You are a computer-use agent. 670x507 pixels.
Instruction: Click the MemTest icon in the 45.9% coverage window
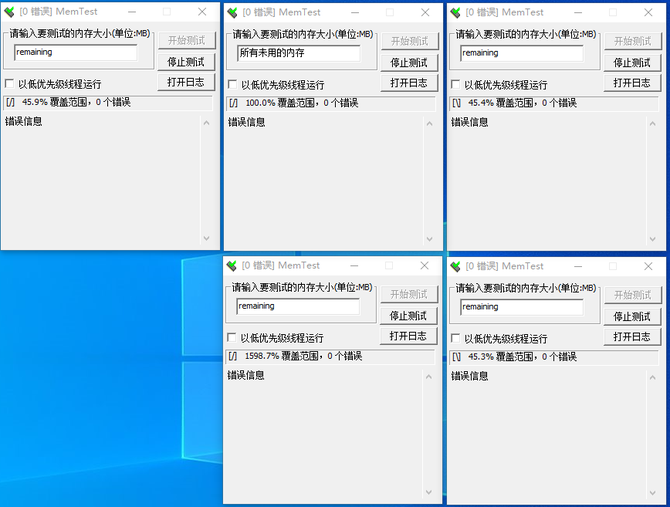10,12
